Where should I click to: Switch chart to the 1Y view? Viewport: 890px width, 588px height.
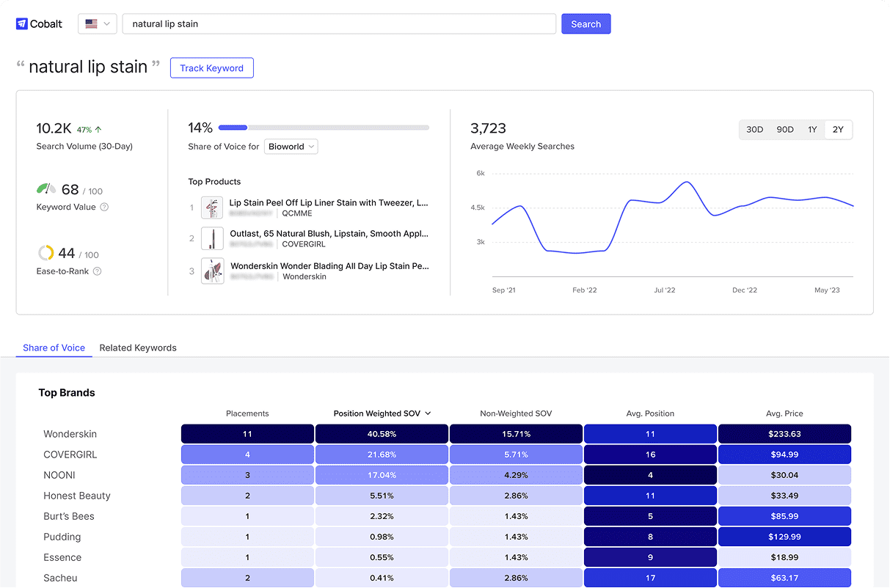click(812, 129)
